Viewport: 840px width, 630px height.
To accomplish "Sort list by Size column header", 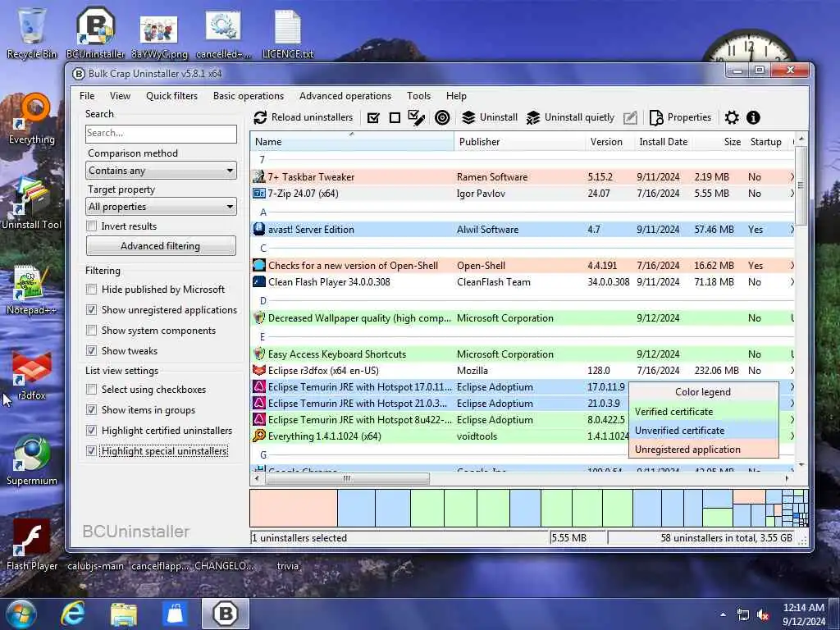I will pyautogui.click(x=718, y=142).
